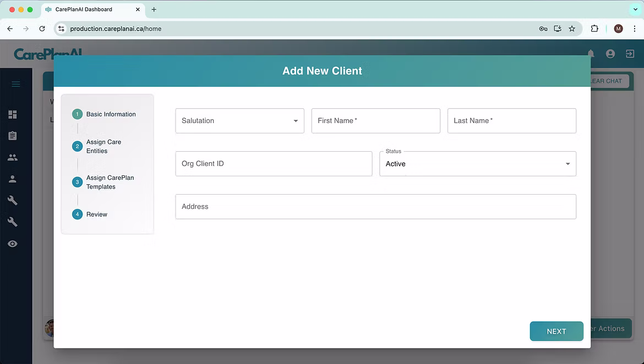This screenshot has width=644, height=364.
Task: Expand the browser tab overview chevron
Action: [x=635, y=9]
